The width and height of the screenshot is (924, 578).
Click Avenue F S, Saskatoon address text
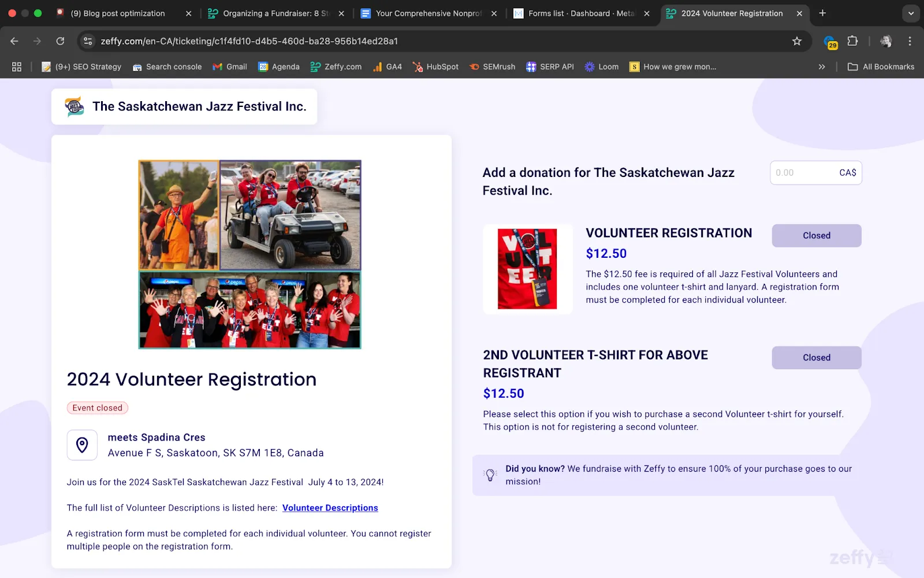click(216, 453)
